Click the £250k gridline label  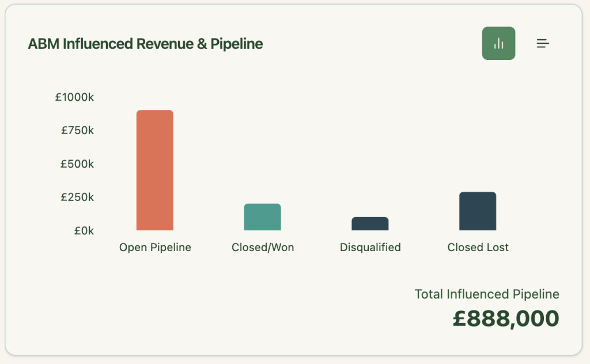click(79, 197)
